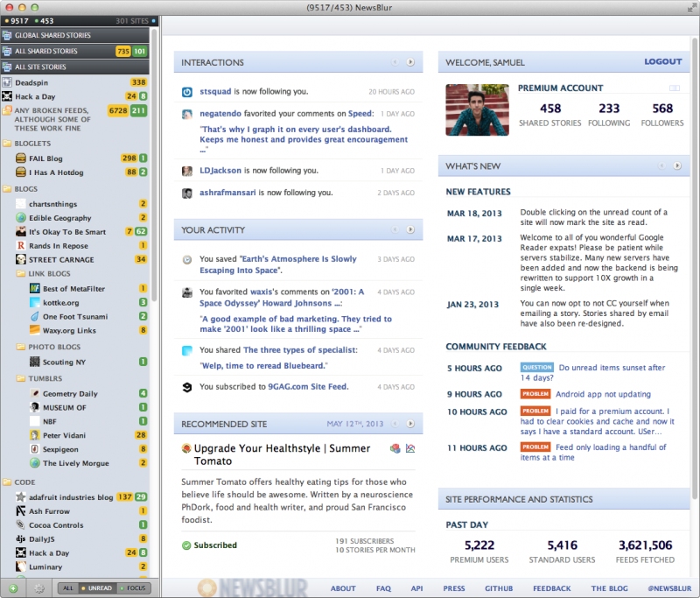Screen dimensions: 700x598
Task: Open All Shared Stories
Action: (x=75, y=51)
